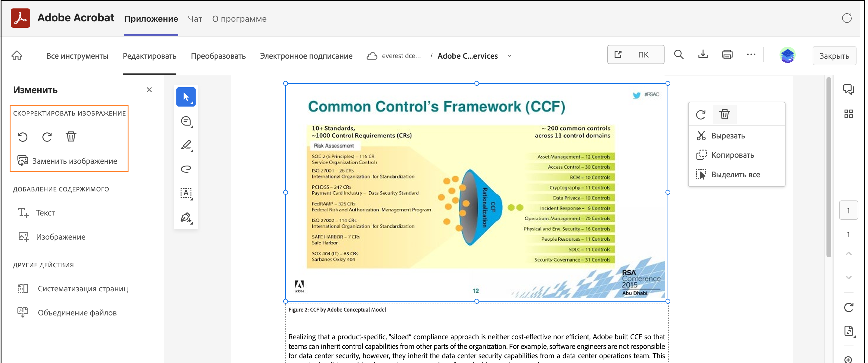This screenshot has height=363, width=868.
Task: Click Выделить все in context menu
Action: coord(736,174)
